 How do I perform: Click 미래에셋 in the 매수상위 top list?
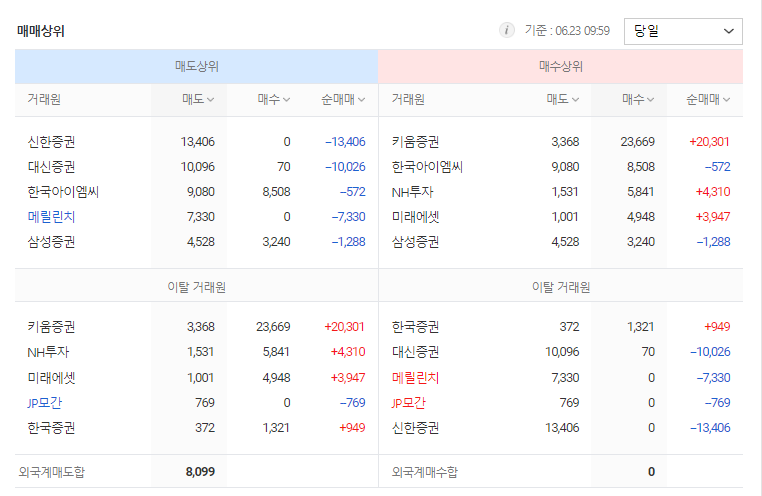coord(416,217)
